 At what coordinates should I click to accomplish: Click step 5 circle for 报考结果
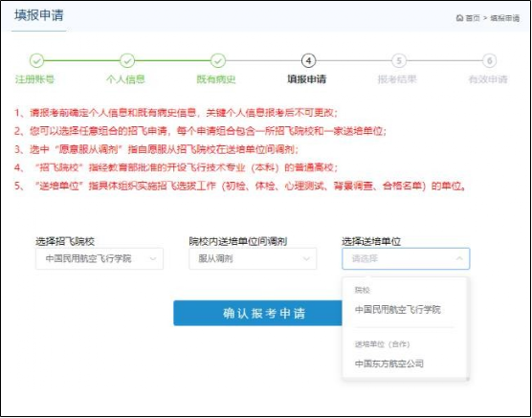(x=399, y=61)
